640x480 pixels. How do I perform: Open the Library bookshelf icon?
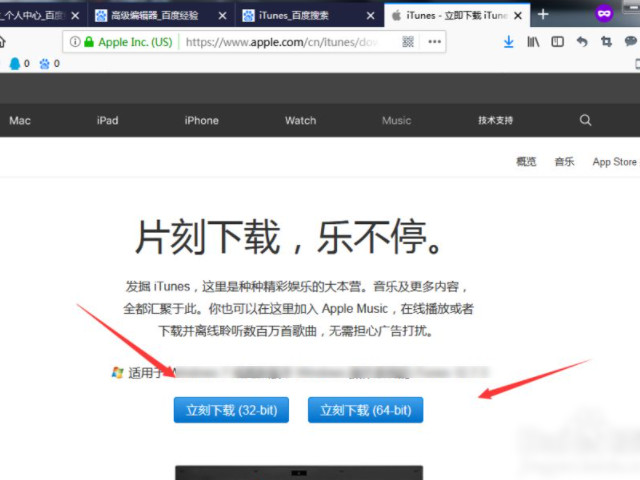tap(533, 42)
